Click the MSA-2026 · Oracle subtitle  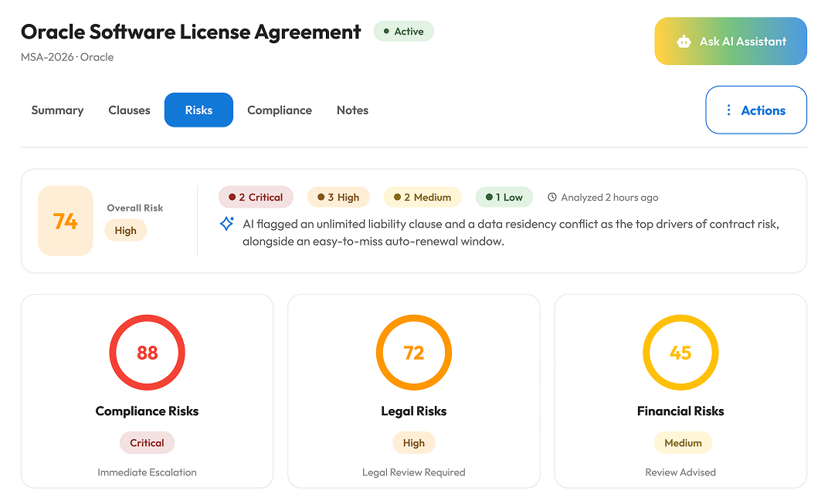click(67, 57)
